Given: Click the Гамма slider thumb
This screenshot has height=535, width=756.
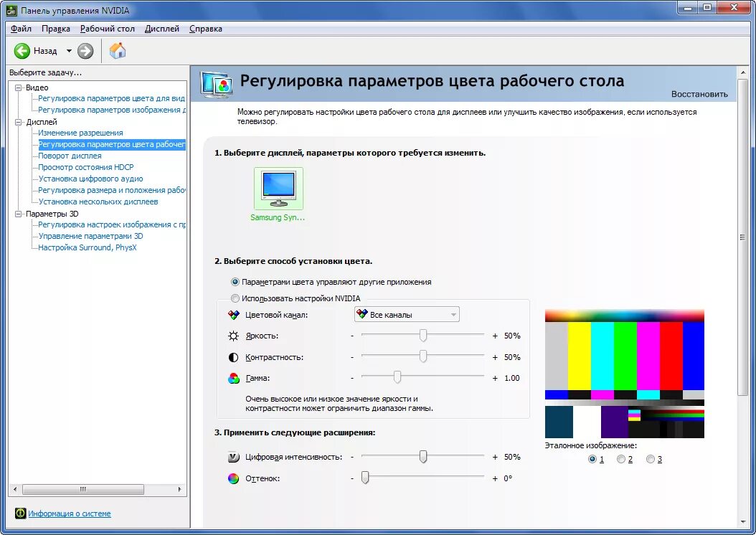Looking at the screenshot, I should [397, 377].
